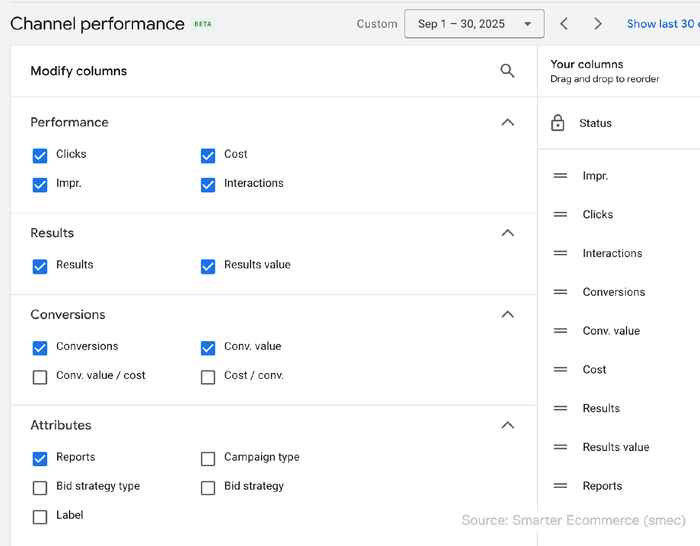
Task: Go to the next date range arrow
Action: pyautogui.click(x=598, y=24)
